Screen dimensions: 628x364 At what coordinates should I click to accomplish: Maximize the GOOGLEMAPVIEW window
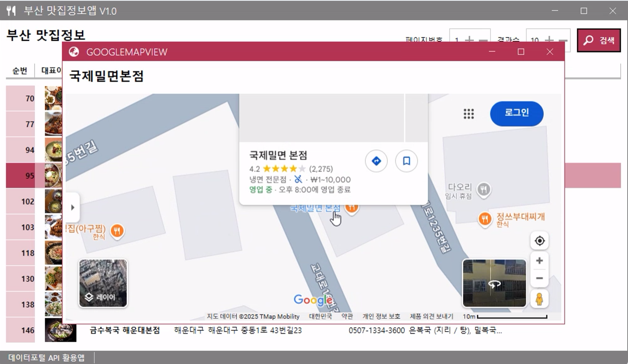pyautogui.click(x=521, y=52)
